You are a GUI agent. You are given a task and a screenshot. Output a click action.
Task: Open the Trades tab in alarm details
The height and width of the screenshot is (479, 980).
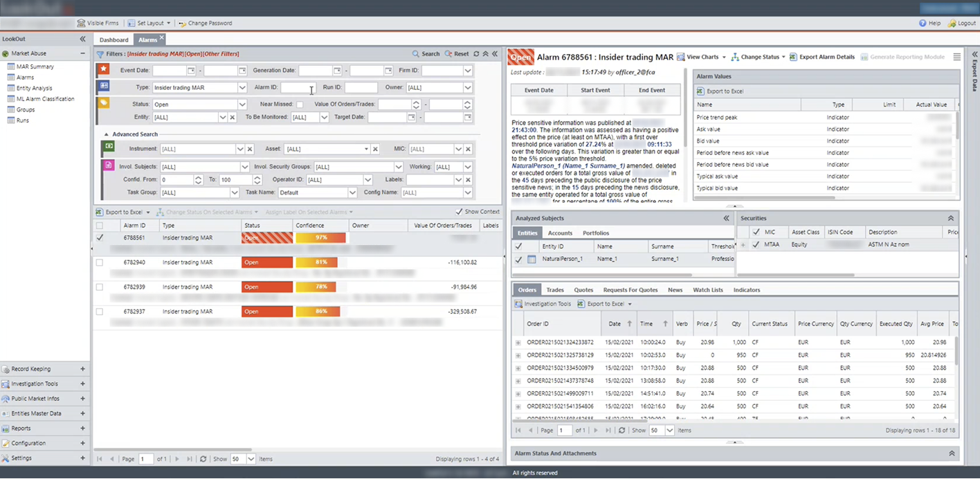point(554,290)
